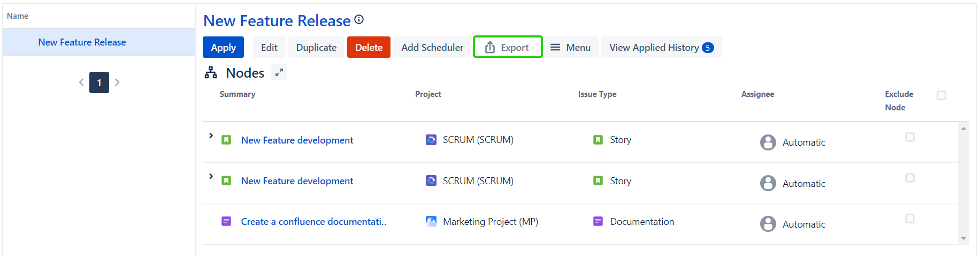
Task: Click the purple Documentation issue type icon
Action: pos(598,221)
